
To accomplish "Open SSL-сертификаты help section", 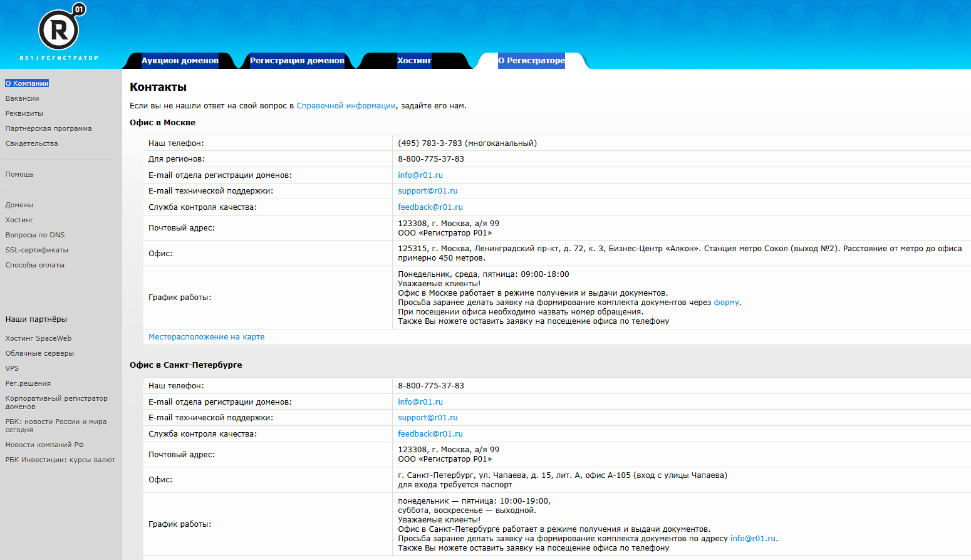I will [37, 250].
